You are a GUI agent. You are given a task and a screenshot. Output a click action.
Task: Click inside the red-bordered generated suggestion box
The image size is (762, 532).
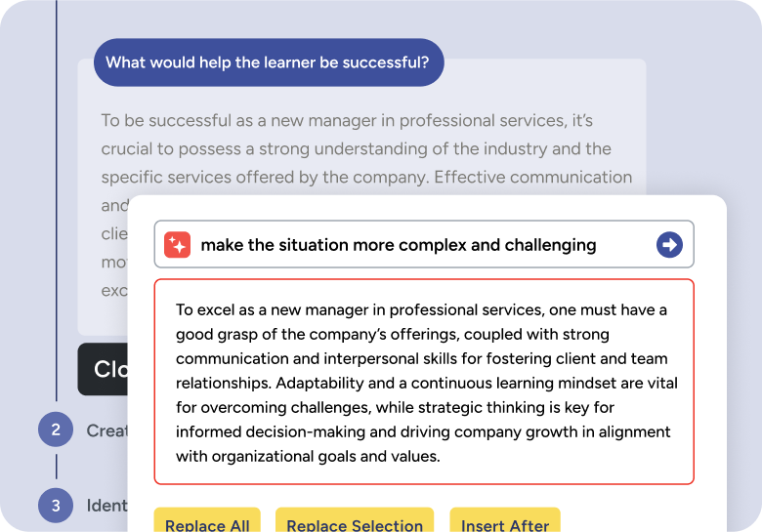tap(424, 382)
